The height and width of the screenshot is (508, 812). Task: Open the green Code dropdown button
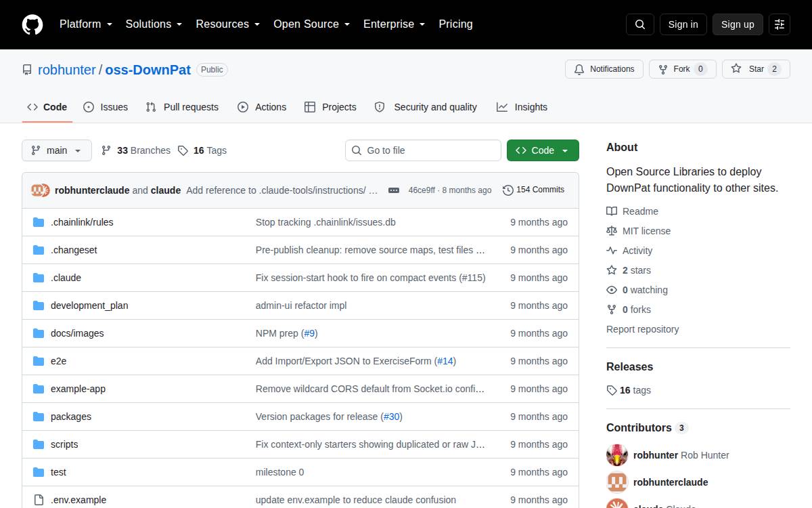(x=543, y=150)
